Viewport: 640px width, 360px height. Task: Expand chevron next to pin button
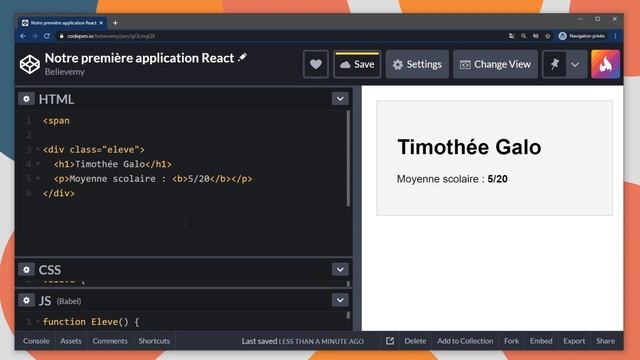coord(576,64)
